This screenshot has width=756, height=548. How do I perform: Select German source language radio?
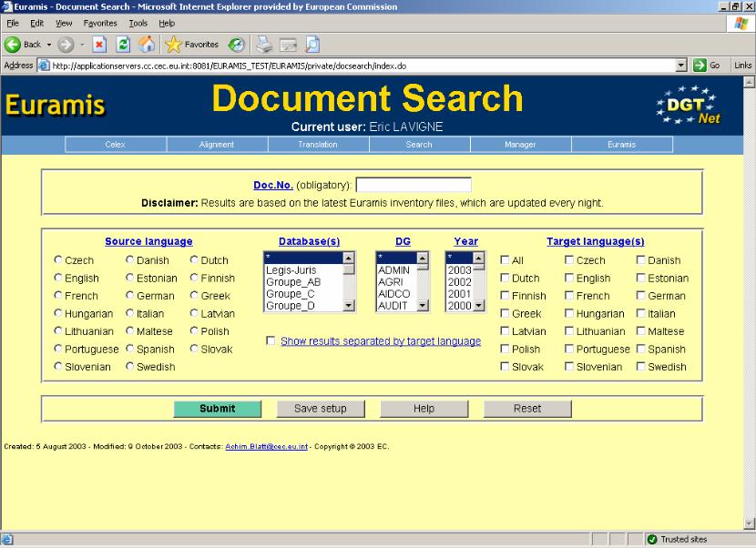(129, 295)
